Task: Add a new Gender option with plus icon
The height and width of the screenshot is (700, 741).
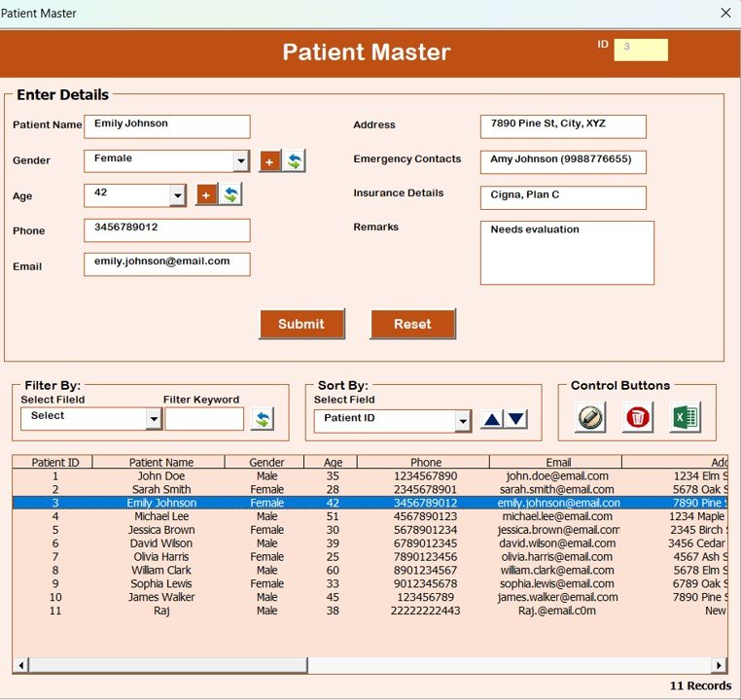Action: coord(269,161)
